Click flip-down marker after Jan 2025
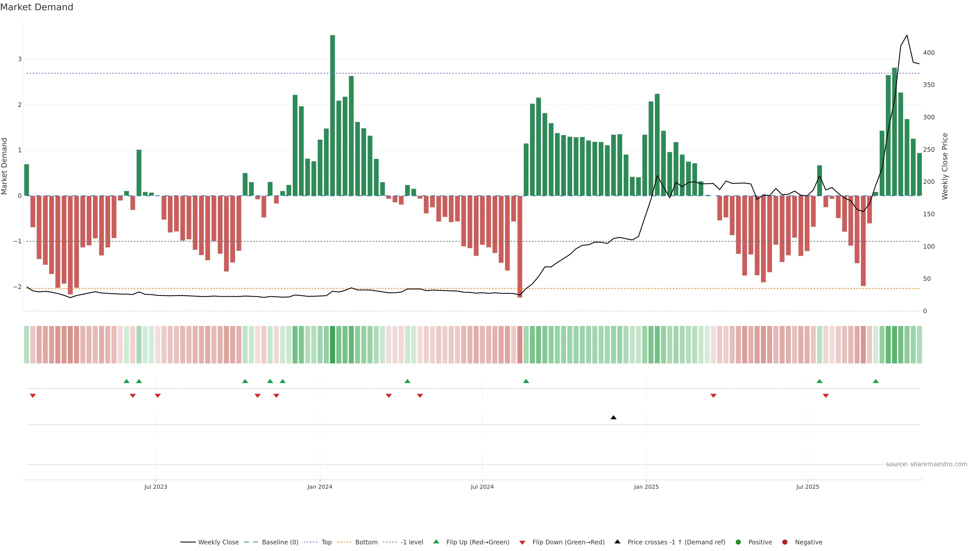 [x=713, y=396]
